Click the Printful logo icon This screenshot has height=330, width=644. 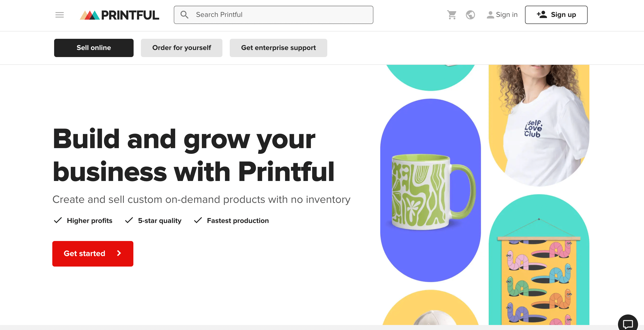tap(88, 15)
